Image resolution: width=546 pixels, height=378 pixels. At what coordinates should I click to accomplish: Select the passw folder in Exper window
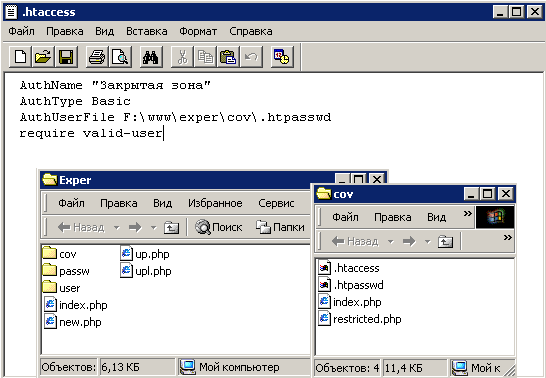pos(66,271)
